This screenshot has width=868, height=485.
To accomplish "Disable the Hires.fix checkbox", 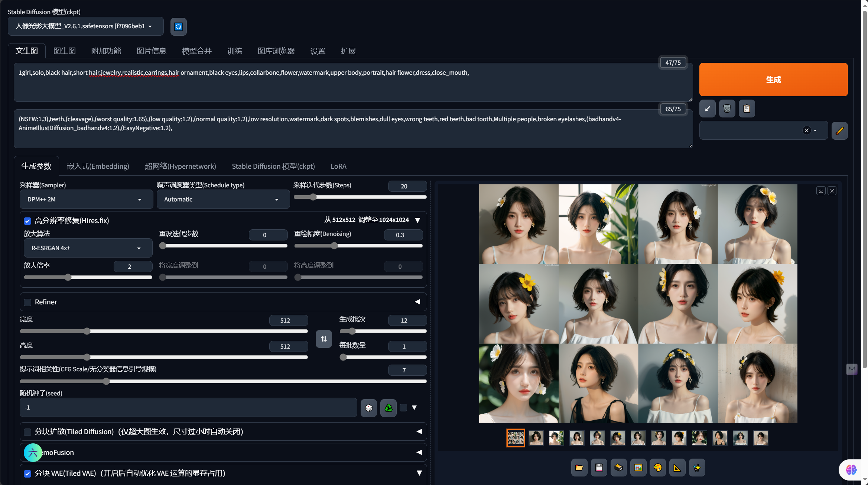I will (27, 221).
